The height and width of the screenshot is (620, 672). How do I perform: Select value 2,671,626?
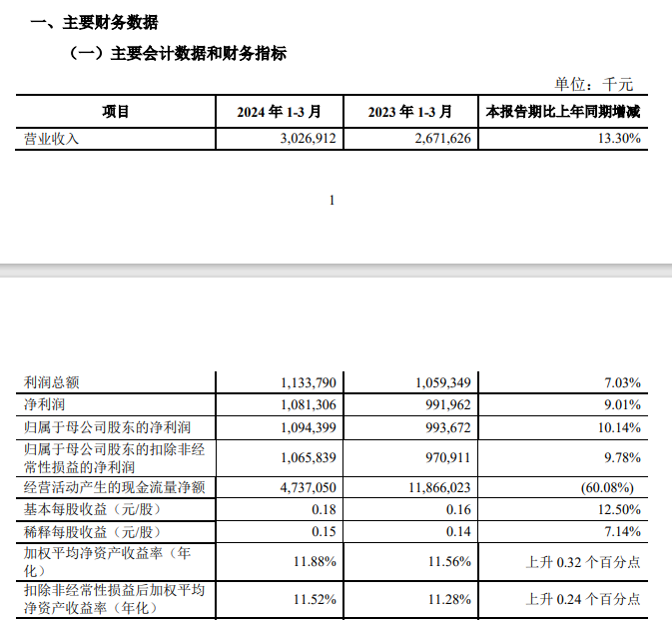442,139
